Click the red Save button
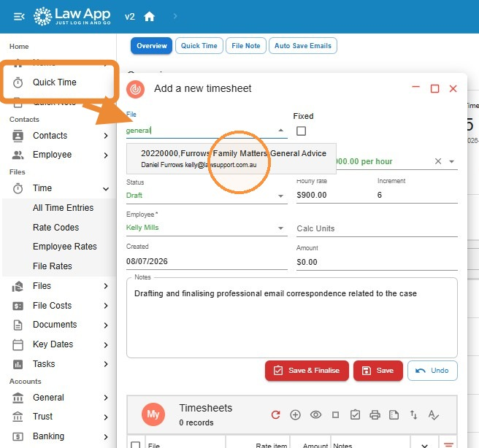Image resolution: width=479 pixels, height=448 pixels. 378,371
